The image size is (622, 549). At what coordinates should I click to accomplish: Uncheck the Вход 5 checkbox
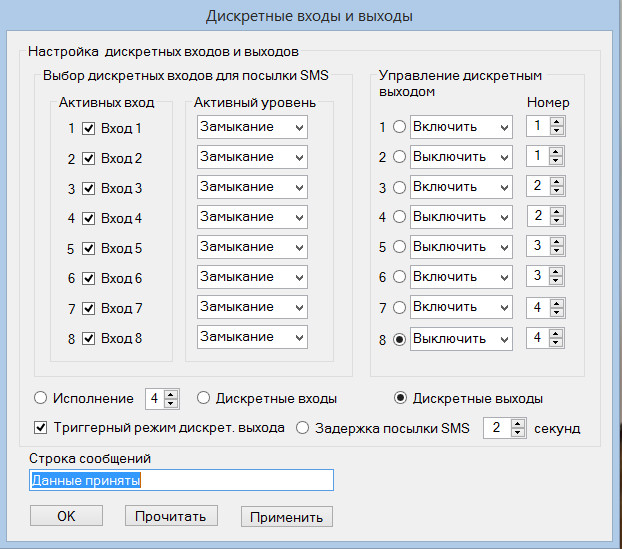(88, 248)
